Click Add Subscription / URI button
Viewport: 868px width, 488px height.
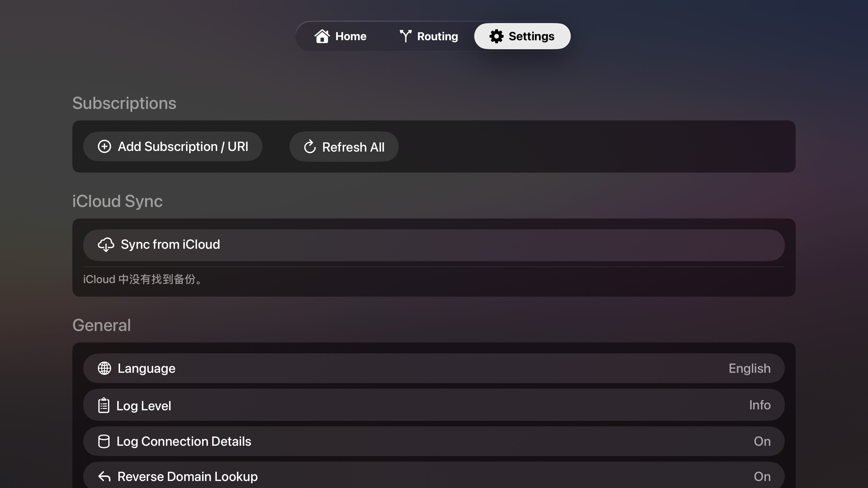tap(172, 146)
